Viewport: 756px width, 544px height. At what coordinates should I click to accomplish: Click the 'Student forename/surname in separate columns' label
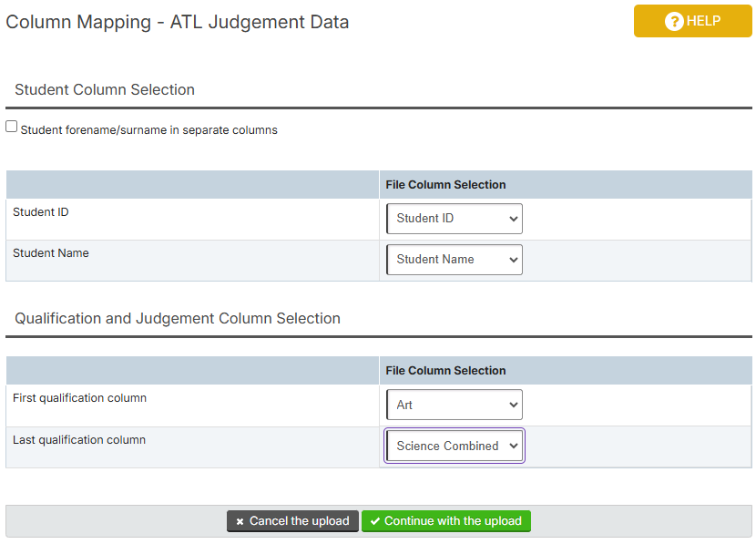(x=148, y=130)
